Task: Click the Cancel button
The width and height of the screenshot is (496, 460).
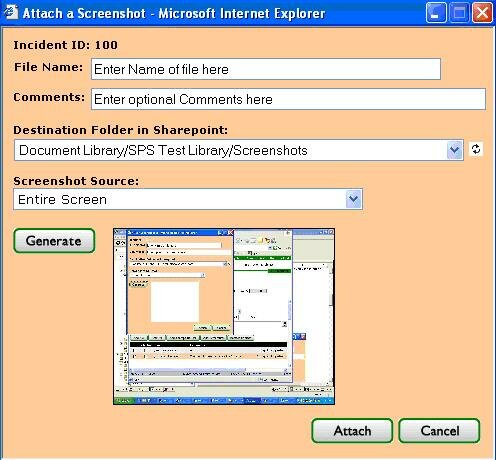Action: 439,431
